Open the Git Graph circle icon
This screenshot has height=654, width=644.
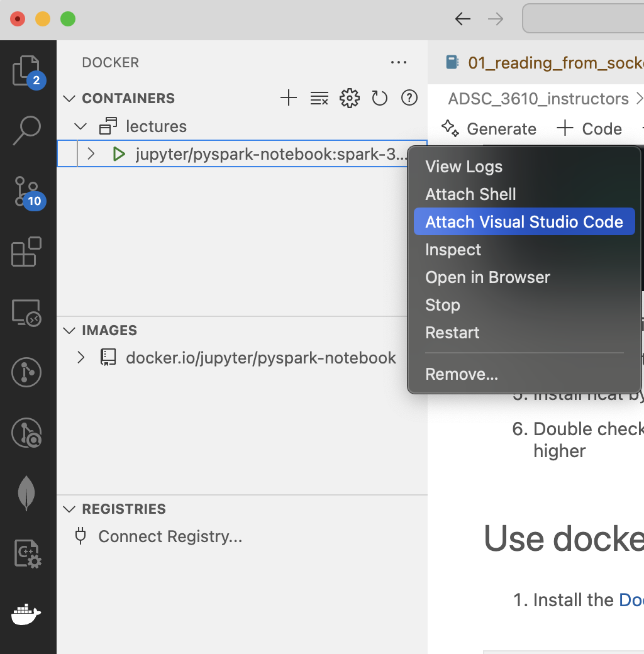pyautogui.click(x=26, y=372)
